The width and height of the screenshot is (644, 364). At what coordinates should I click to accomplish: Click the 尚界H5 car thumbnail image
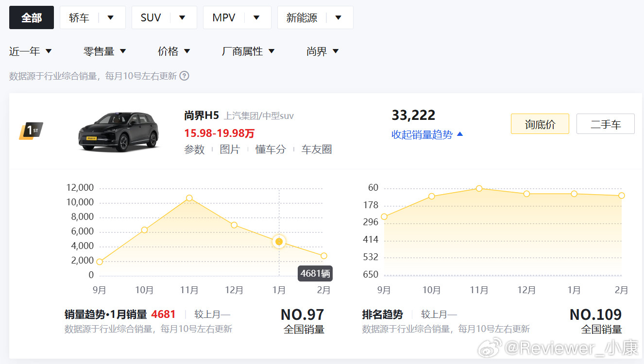coord(119,132)
